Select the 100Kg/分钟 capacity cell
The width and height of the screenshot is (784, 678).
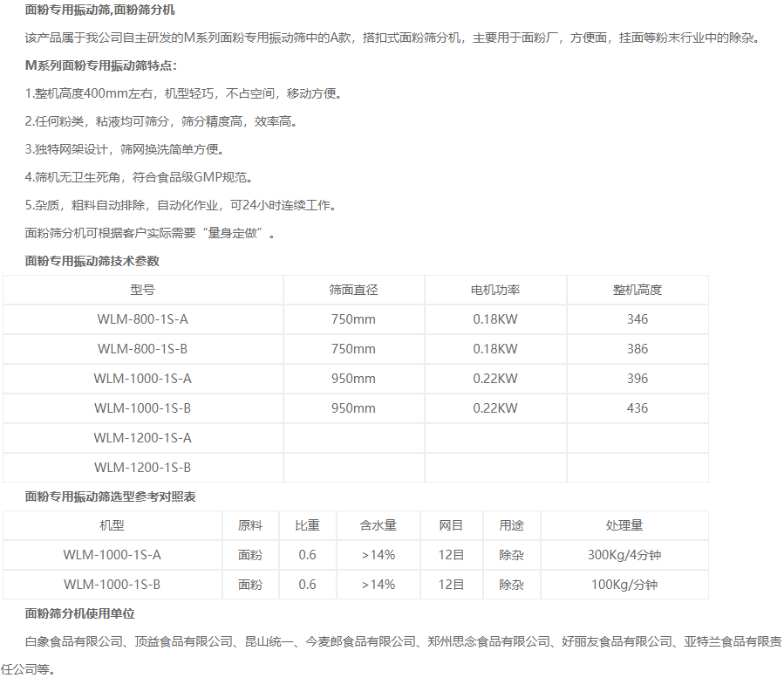(624, 585)
